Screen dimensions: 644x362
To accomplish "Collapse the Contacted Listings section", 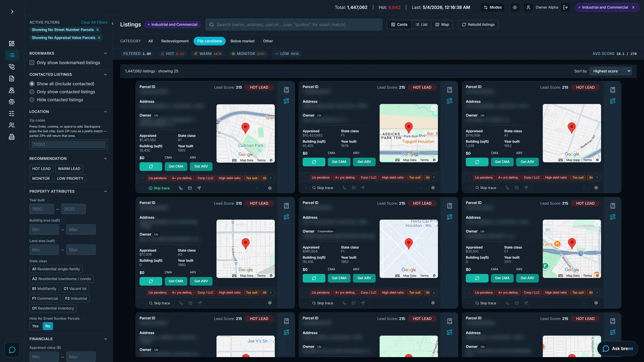I will 105,75.
